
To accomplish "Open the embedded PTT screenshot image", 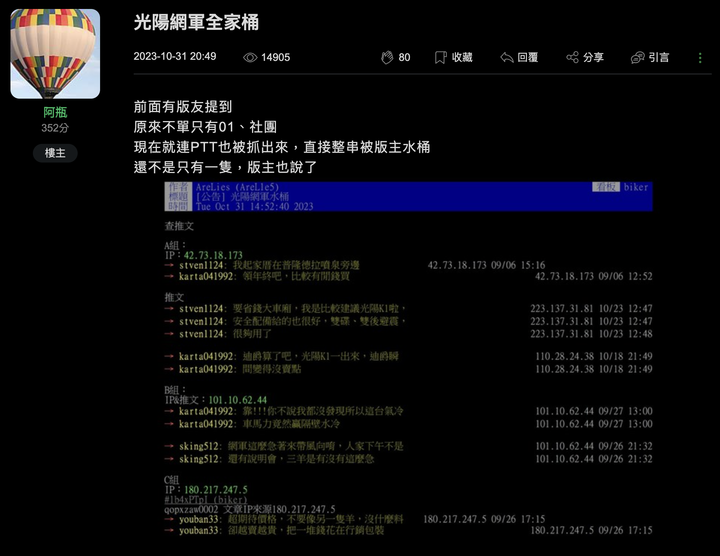I will tap(408, 359).
